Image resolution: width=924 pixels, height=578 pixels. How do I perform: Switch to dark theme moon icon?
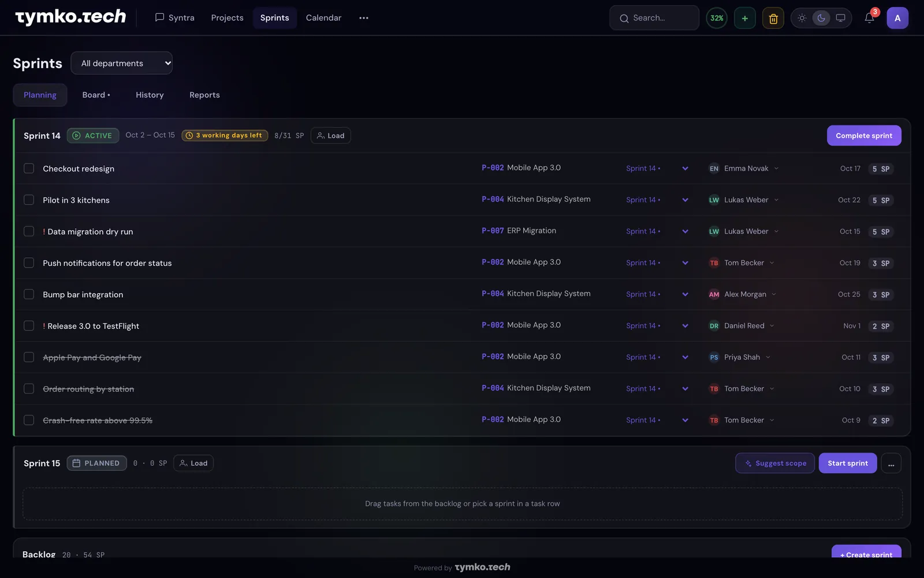click(x=821, y=18)
